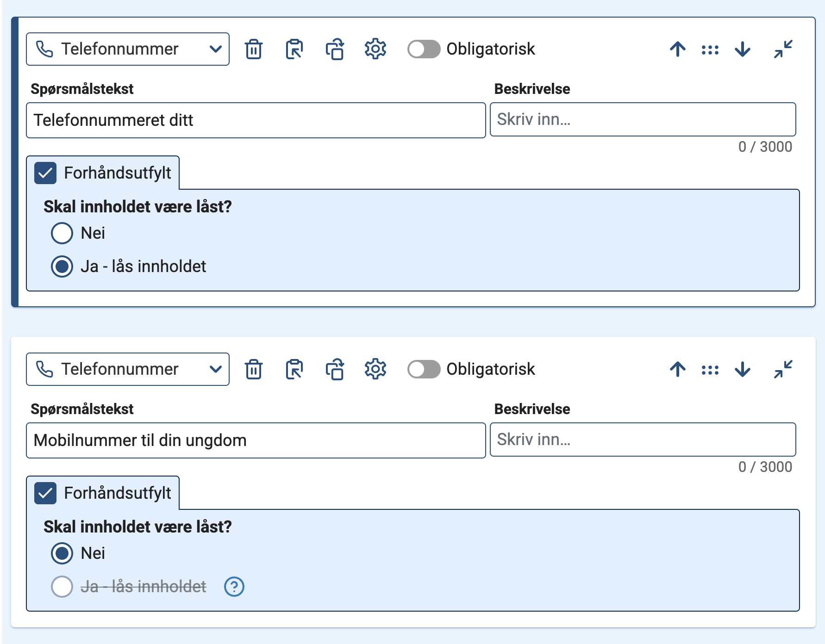This screenshot has height=644, width=825.
Task: Click the 'Telefonnummeret ditt' question text field
Action: pyautogui.click(x=256, y=120)
